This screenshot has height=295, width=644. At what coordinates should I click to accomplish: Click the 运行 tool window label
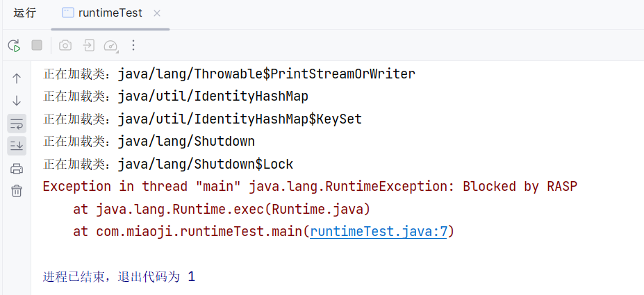click(24, 13)
